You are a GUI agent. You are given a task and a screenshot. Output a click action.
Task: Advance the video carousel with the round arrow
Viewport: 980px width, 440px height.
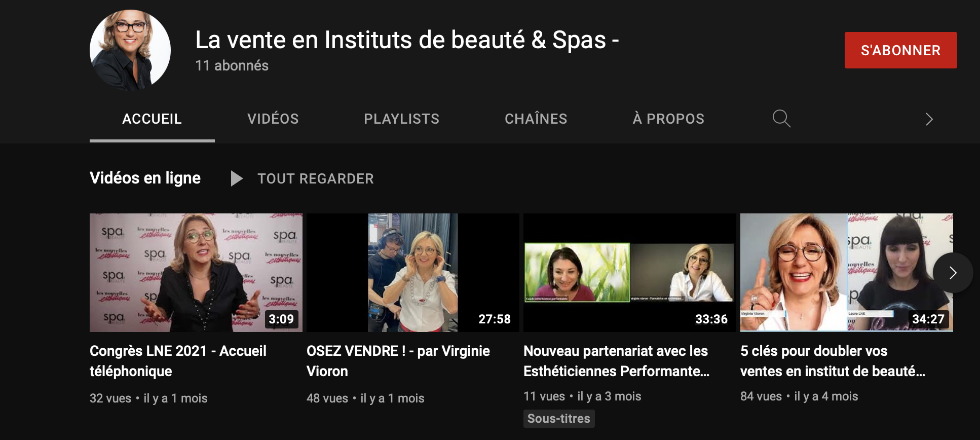pyautogui.click(x=953, y=273)
